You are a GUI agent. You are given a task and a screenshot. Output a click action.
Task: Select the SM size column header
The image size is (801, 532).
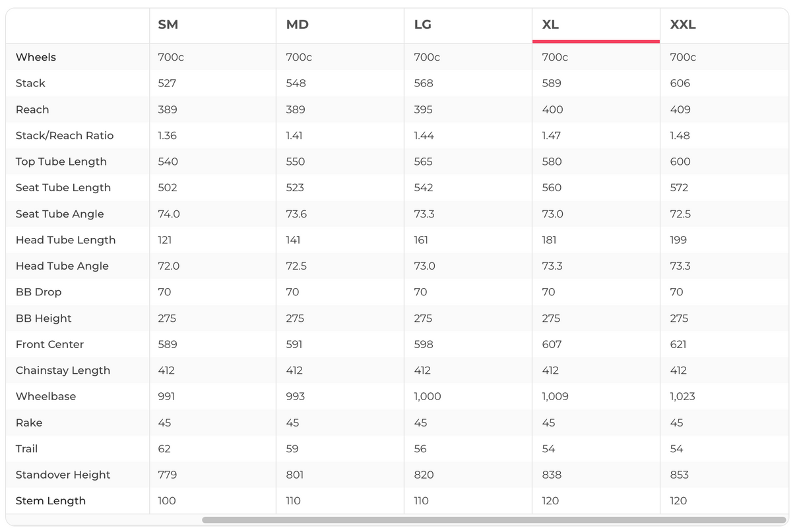[x=168, y=25]
